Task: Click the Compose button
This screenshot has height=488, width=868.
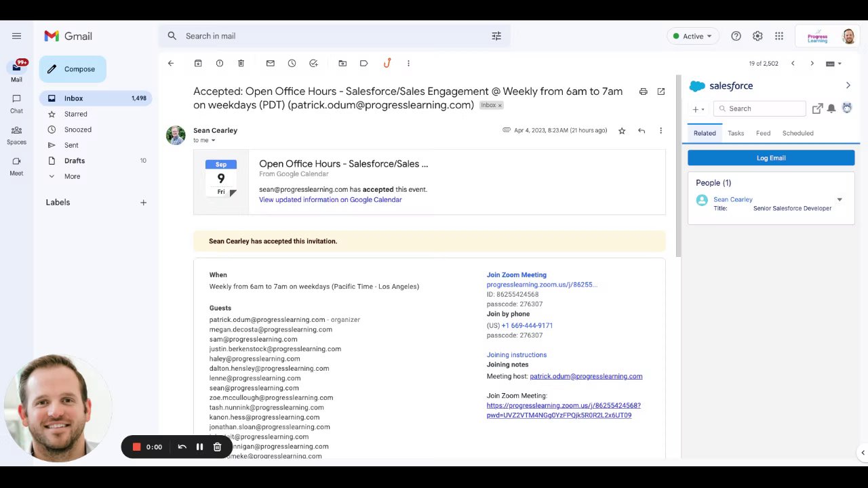Action: (x=73, y=69)
